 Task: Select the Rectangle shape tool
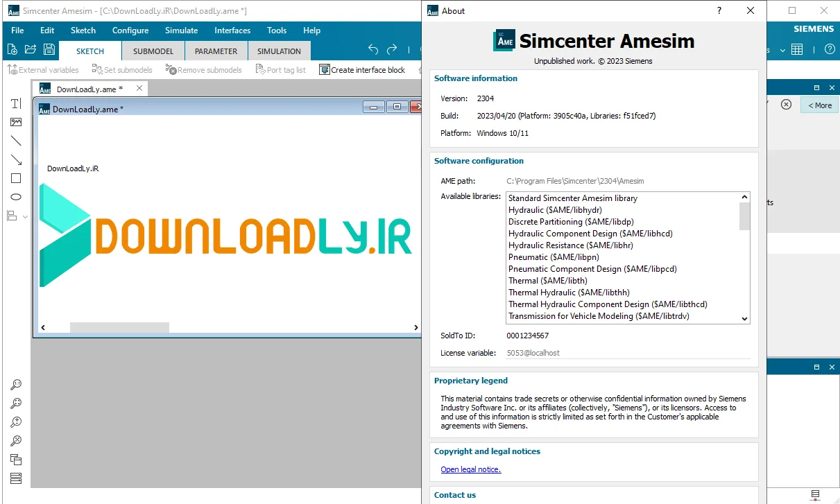point(15,178)
